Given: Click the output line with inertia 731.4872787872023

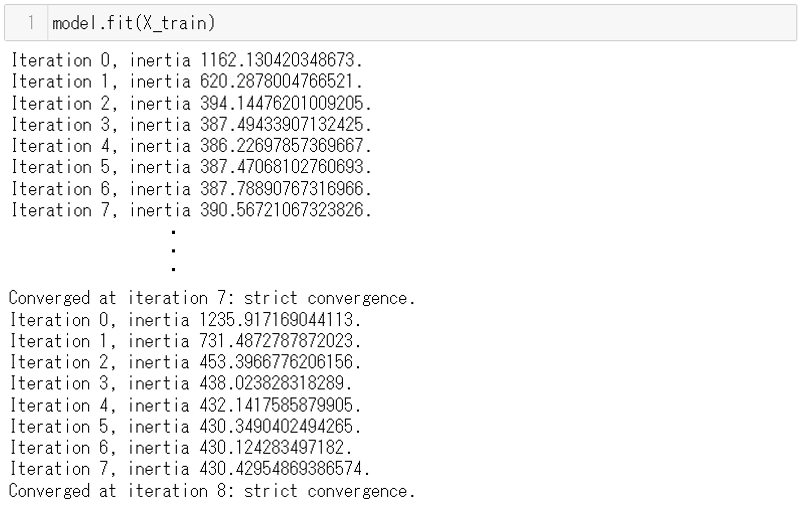Looking at the screenshot, I should coord(185,341).
